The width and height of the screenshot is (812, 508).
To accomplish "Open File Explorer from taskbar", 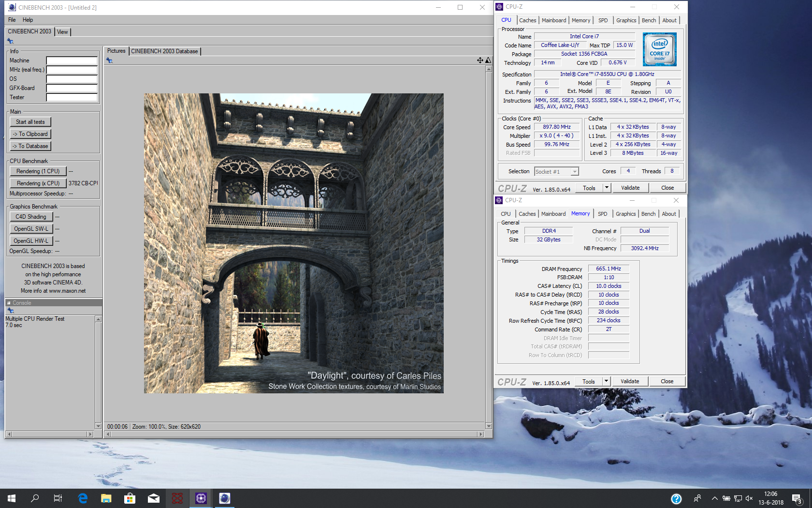I will pos(106,498).
